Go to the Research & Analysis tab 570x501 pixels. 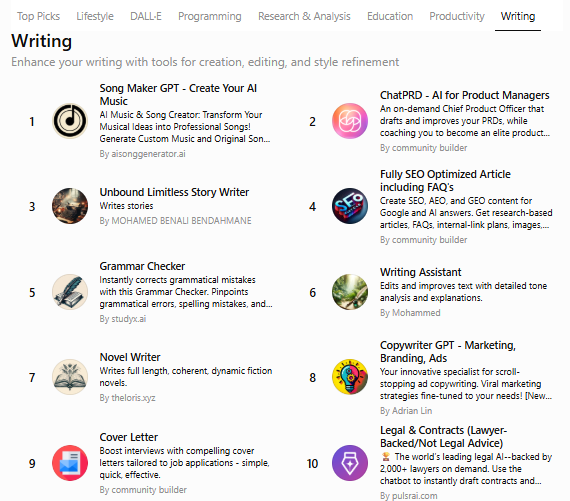tap(304, 16)
